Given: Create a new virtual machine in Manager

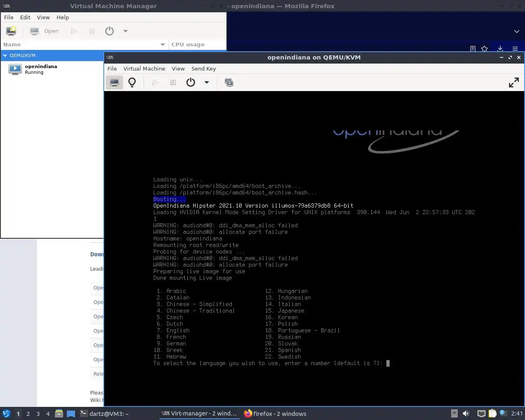Looking at the screenshot, I should coord(11,31).
